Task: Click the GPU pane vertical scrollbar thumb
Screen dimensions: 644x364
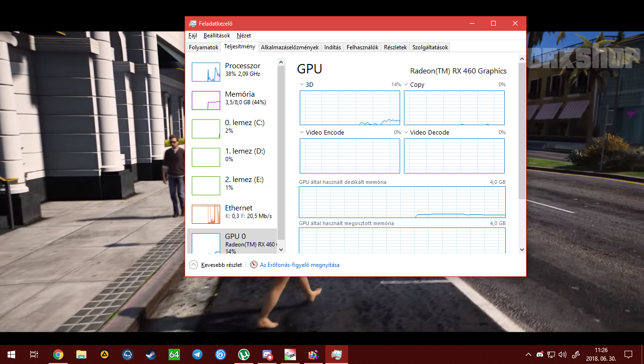Action: coord(522,131)
